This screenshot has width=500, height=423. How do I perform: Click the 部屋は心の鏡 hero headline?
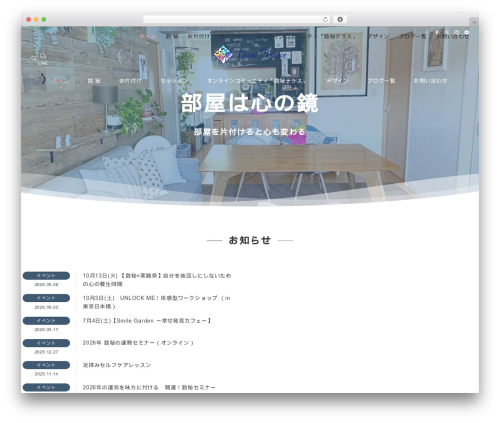[x=249, y=103]
